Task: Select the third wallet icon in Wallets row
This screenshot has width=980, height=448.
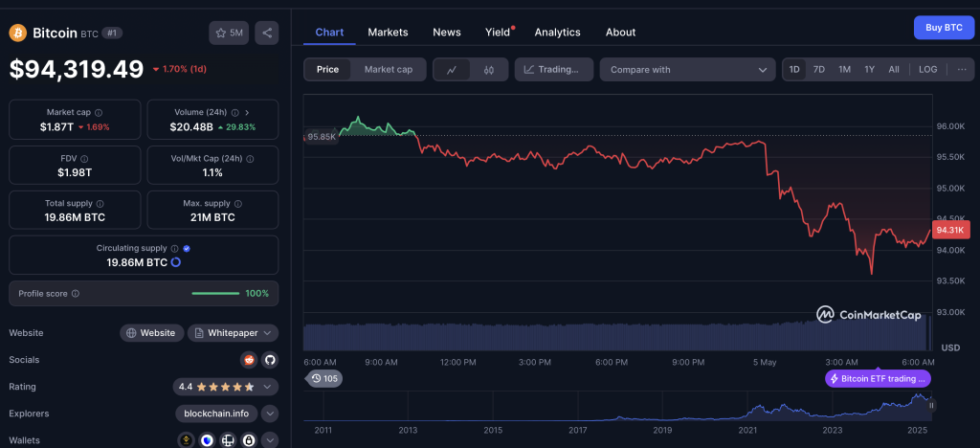Action: pyautogui.click(x=228, y=440)
